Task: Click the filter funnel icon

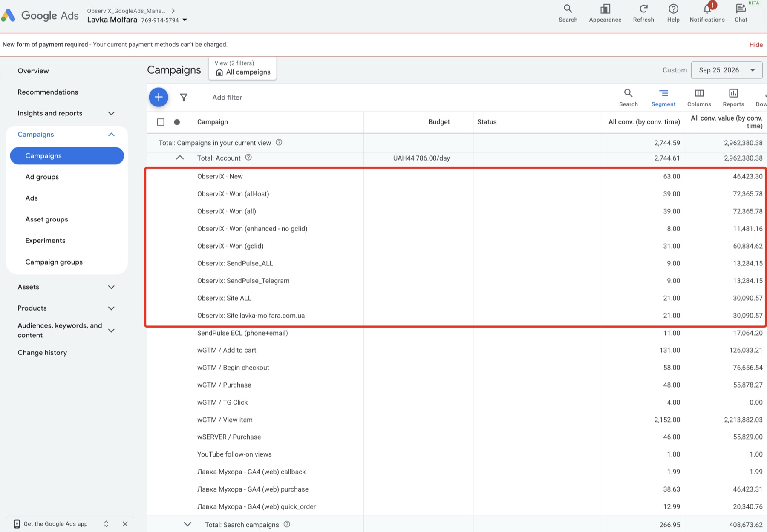Action: 184,98
